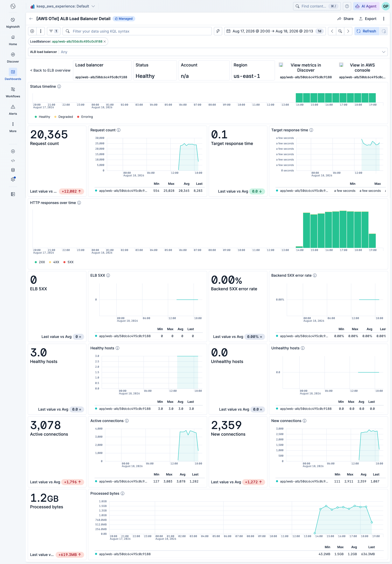Toggle 2XX series in HTTP responses legend

pos(40,262)
